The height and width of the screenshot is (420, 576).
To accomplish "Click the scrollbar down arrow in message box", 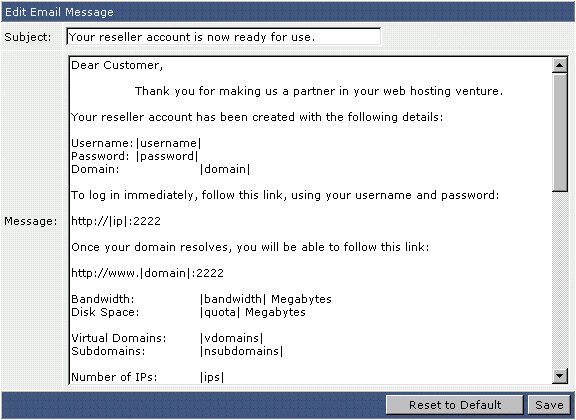I will click(x=559, y=376).
